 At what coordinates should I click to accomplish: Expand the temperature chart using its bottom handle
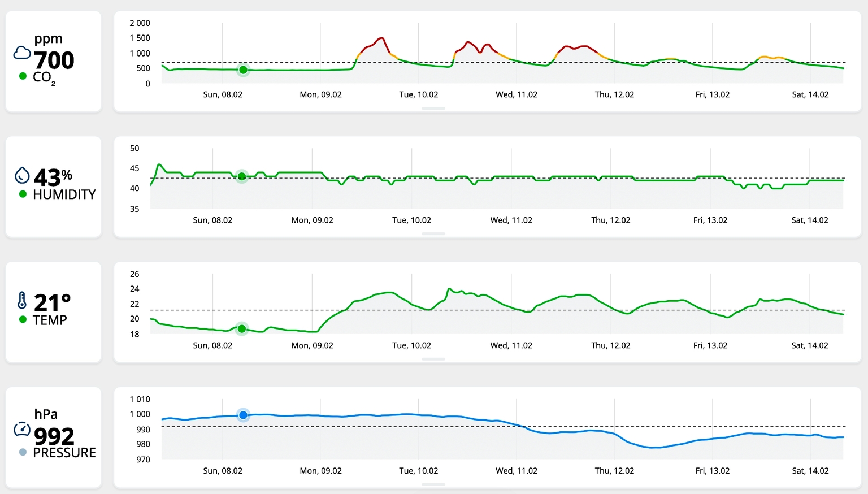[x=433, y=359]
